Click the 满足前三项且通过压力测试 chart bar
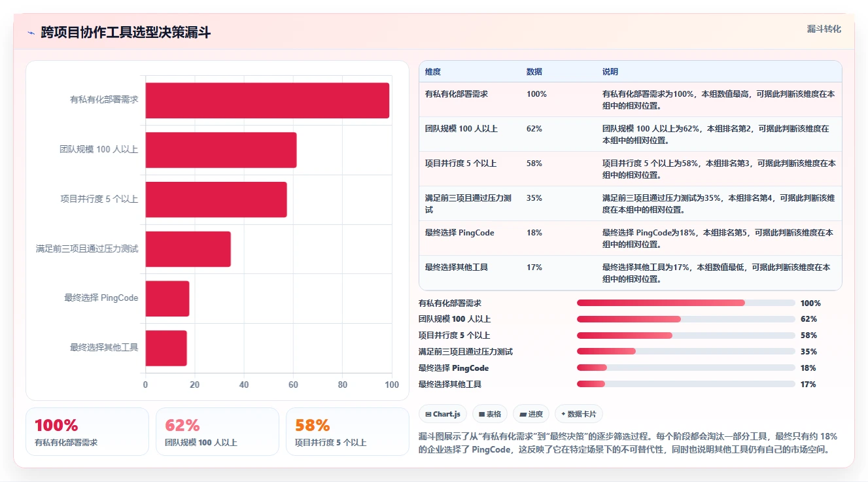Viewport: 868px width, 482px height. 188,249
